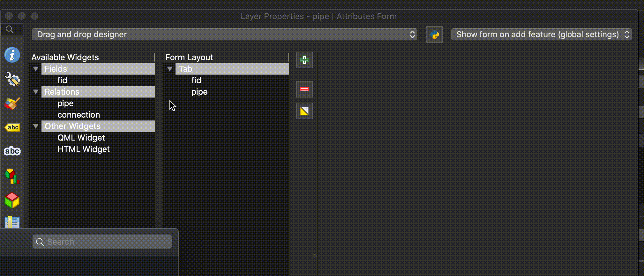Viewport: 644px width, 276px height.
Task: Open the Source settings wrench icon
Action: 12,79
